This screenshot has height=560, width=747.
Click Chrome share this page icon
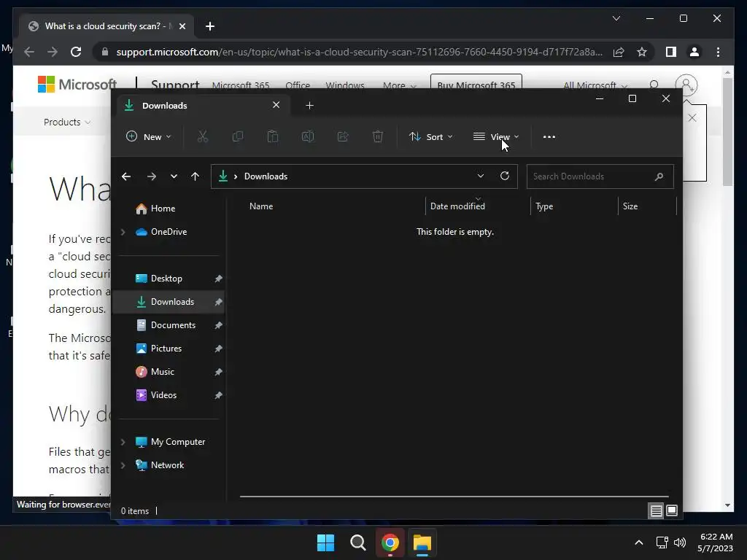coord(619,52)
